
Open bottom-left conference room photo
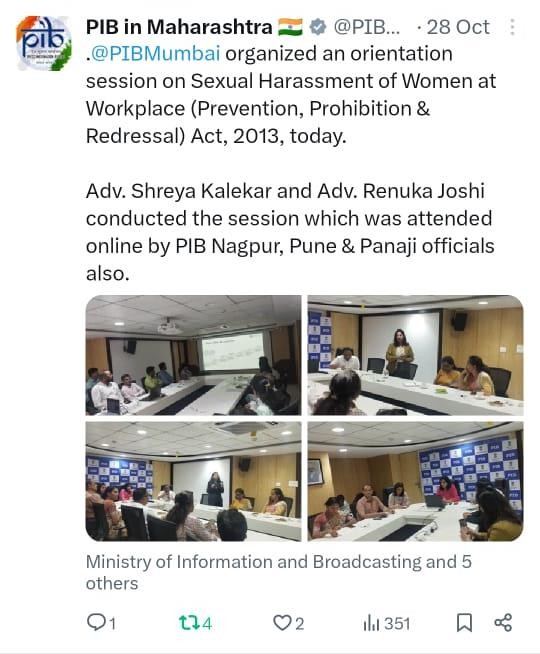pos(193,481)
